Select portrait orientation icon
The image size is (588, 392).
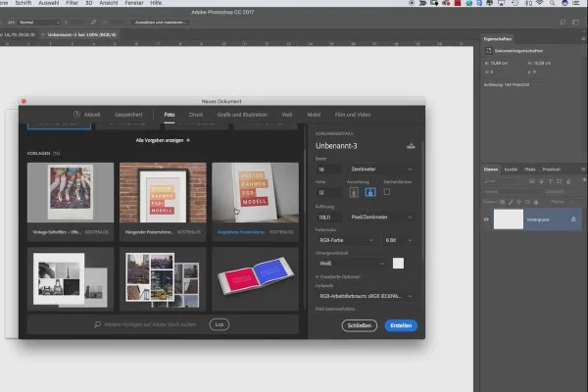click(x=353, y=192)
